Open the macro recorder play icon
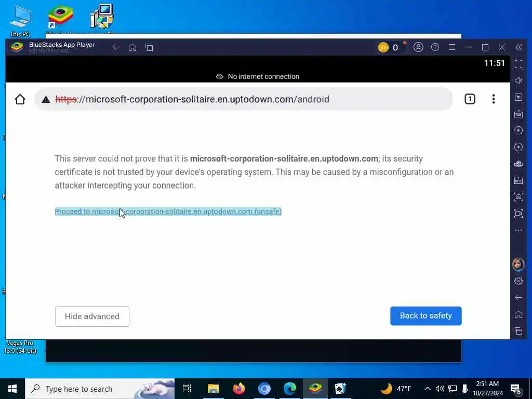The image size is (532, 399). (518, 130)
